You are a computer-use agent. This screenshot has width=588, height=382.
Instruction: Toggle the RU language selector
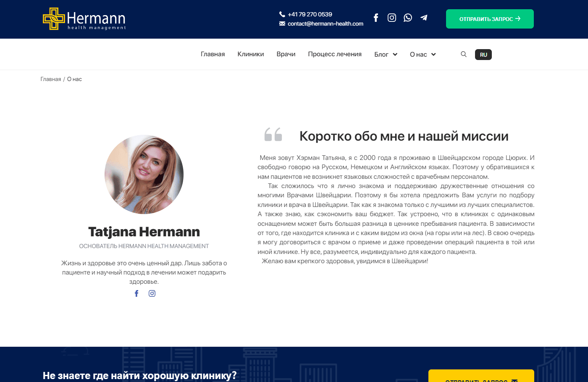483,55
